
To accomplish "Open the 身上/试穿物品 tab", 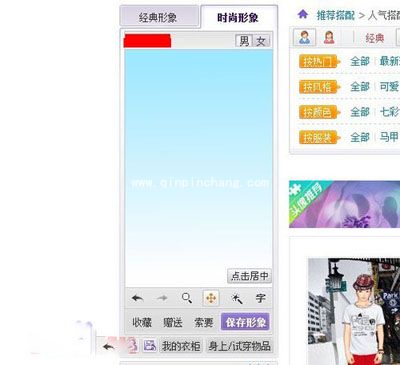I will pos(239,346).
